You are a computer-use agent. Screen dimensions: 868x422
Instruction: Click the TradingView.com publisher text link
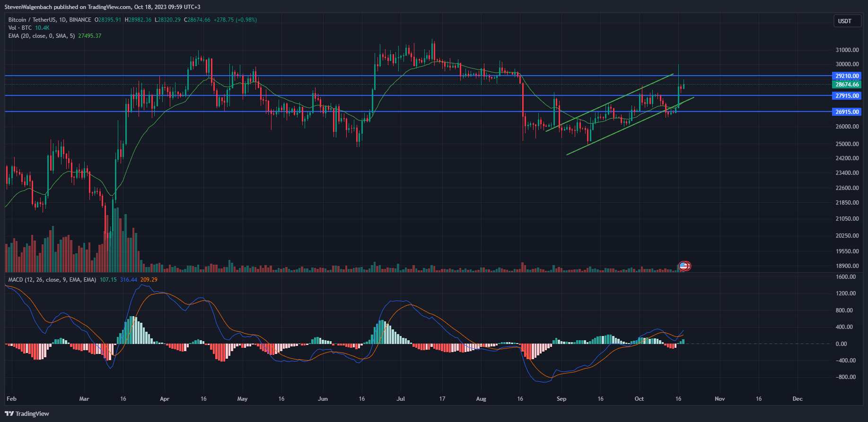click(x=109, y=7)
